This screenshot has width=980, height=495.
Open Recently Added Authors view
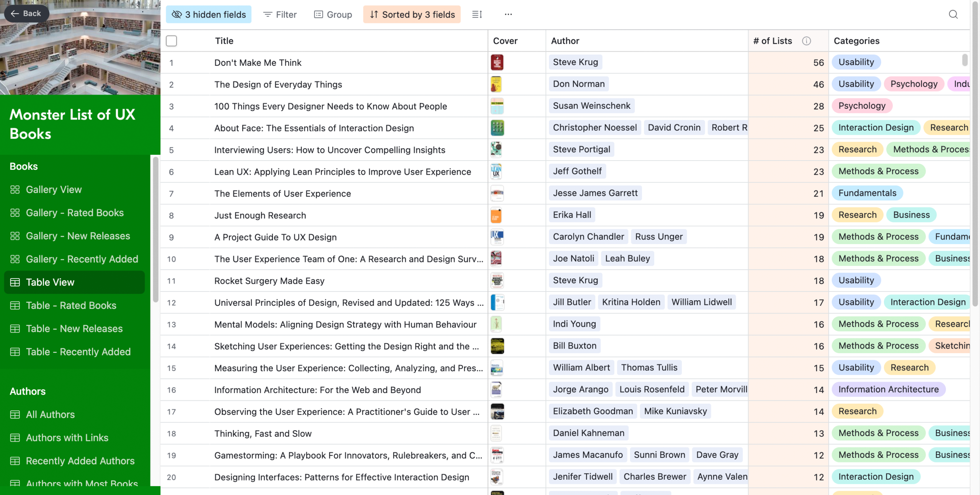pos(75,461)
